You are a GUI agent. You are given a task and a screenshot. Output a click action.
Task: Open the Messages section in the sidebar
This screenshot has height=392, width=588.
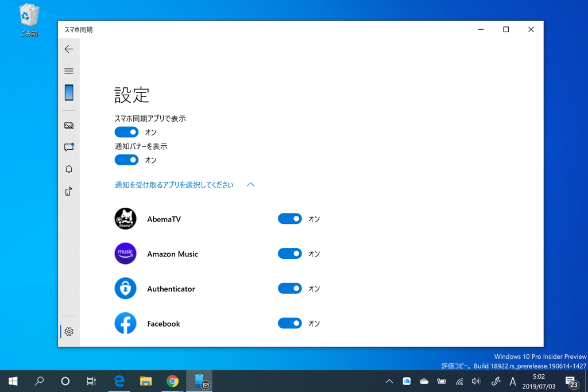pyautogui.click(x=69, y=147)
